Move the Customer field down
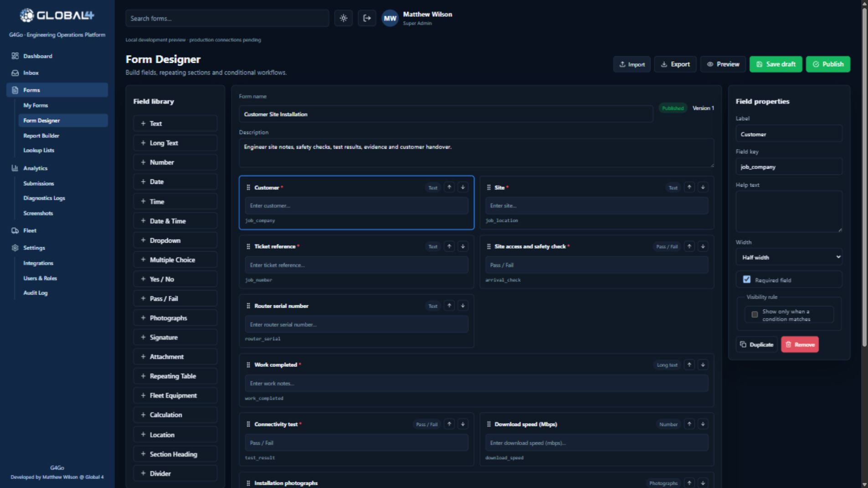The image size is (868, 488). (x=463, y=187)
